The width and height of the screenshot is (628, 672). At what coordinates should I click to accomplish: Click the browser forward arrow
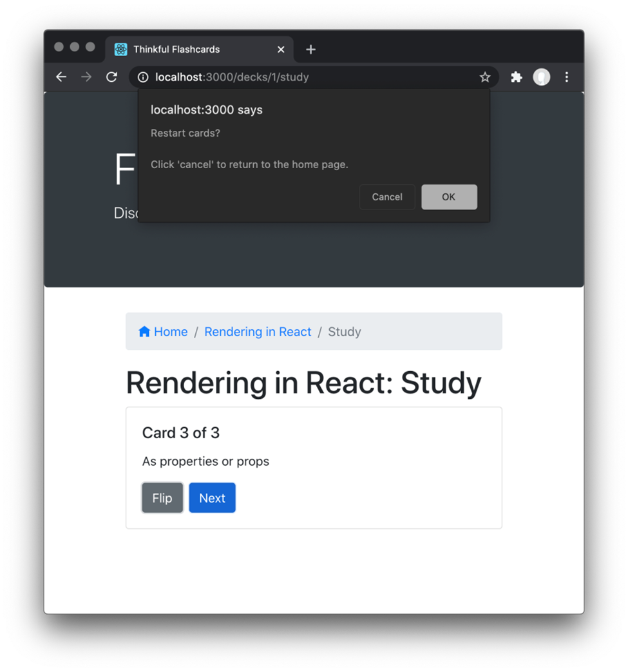(86, 77)
